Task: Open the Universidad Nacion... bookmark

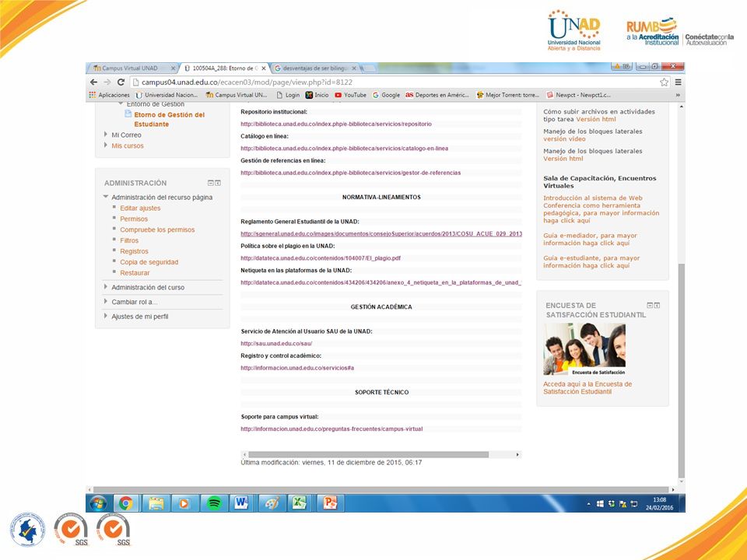Action: [x=167, y=95]
